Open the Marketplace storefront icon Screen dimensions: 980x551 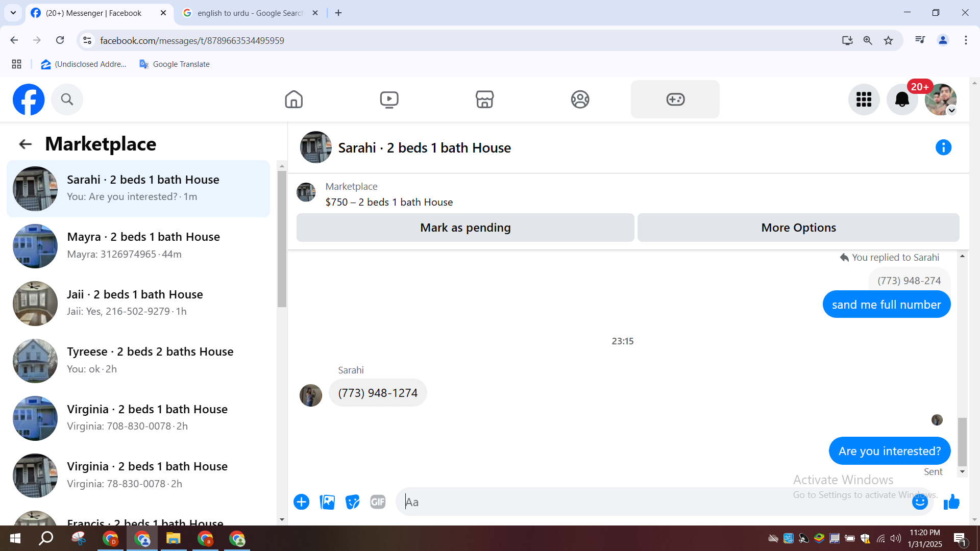(484, 99)
